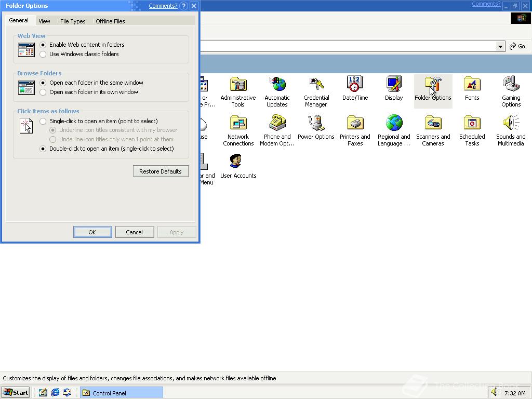Screen dimensions: 532x399
Task: Open the Credential Manager icon
Action: pyautogui.click(x=316, y=91)
